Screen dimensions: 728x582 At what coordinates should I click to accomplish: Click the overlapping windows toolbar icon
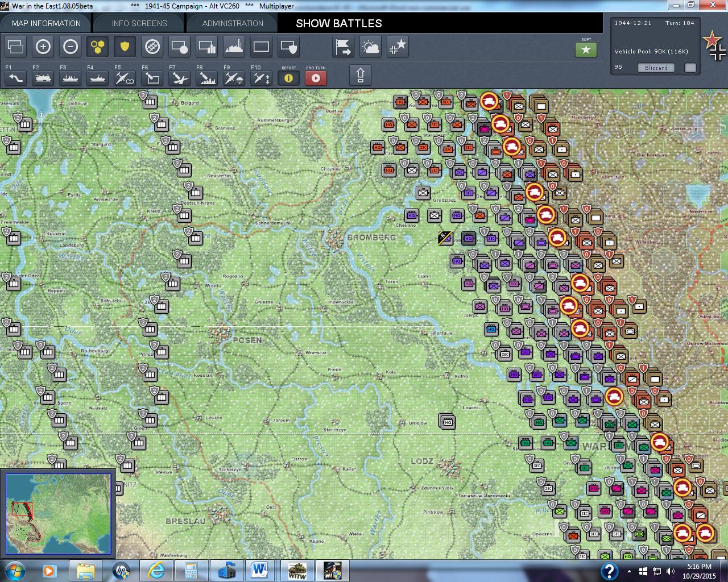16,47
